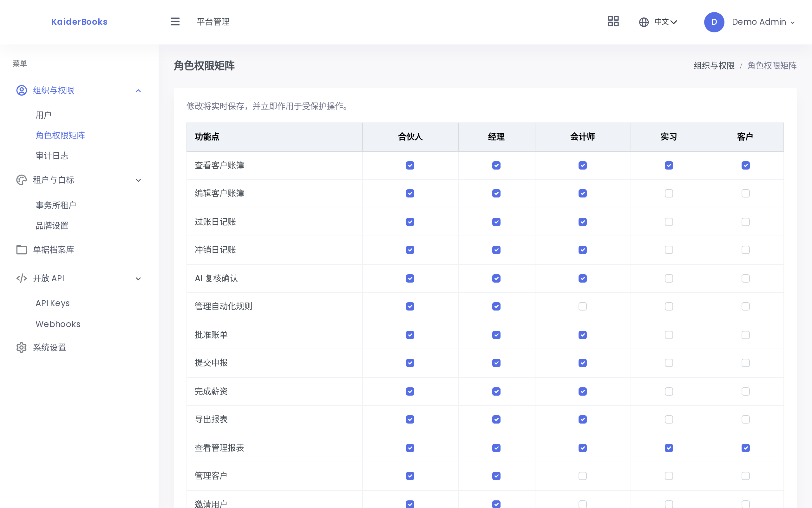This screenshot has height=508, width=812.
Task: Uncheck 完成薪资 for 经理
Action: [x=496, y=391]
